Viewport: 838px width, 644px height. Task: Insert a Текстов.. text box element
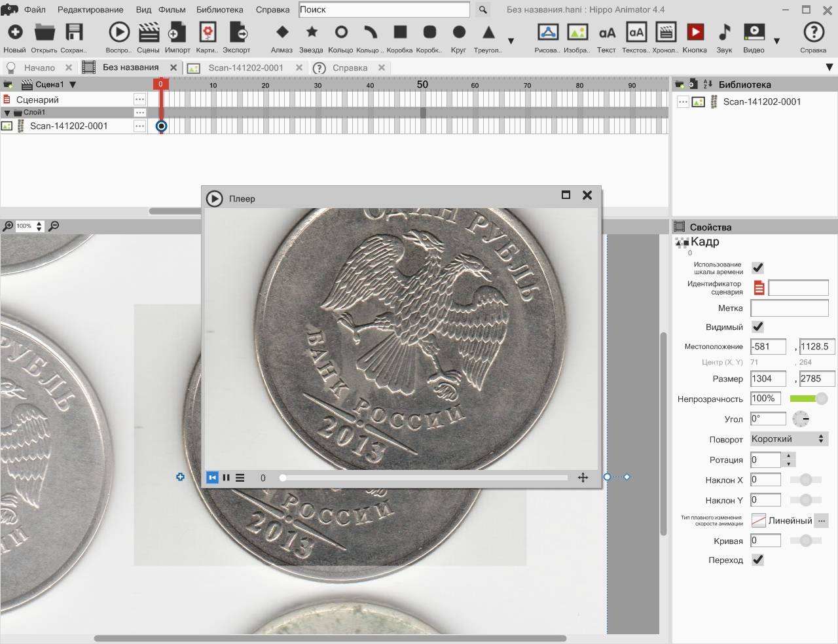[636, 32]
